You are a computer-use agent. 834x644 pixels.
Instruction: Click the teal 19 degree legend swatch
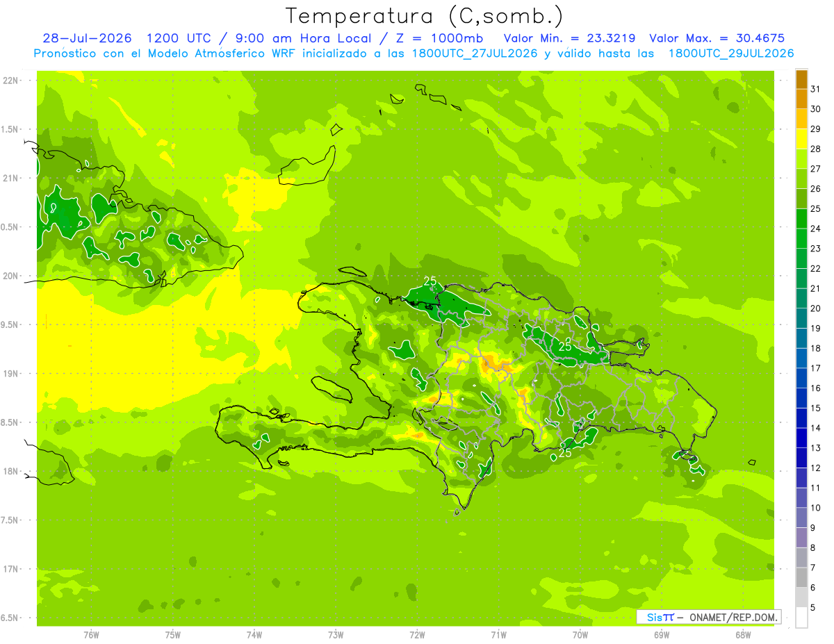(x=801, y=318)
